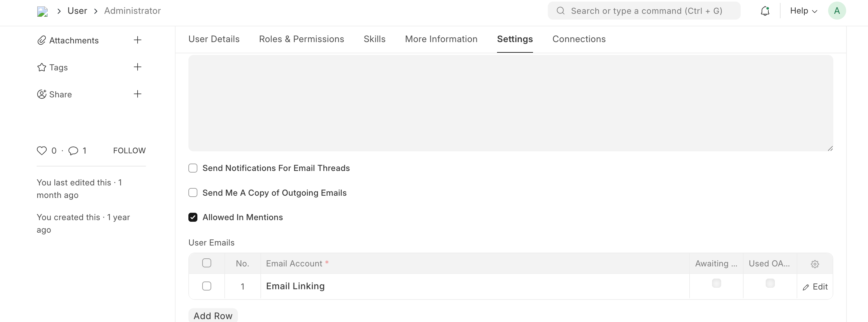
Task: Open the Connections tab
Action: pos(579,39)
